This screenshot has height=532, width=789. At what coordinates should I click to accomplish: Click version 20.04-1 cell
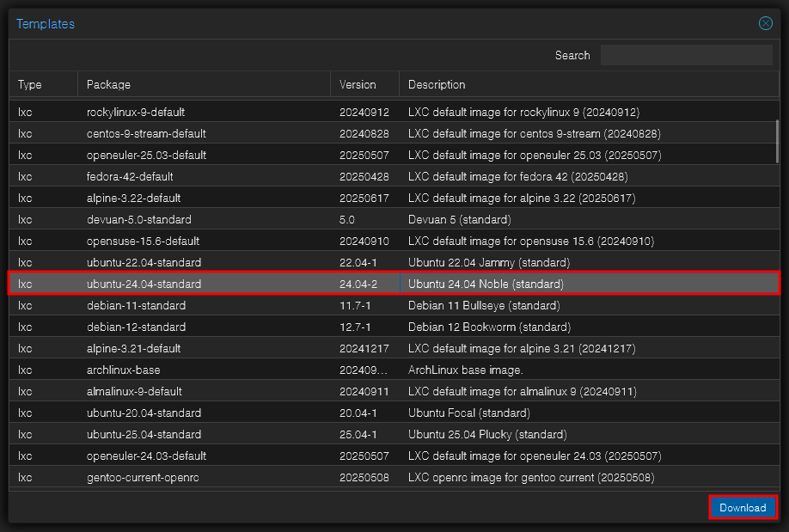(364, 413)
